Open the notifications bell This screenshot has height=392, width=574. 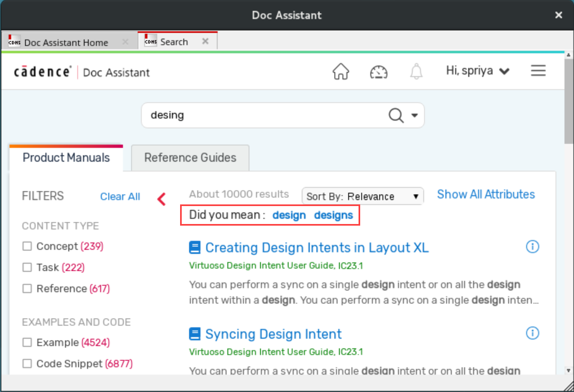pos(416,71)
